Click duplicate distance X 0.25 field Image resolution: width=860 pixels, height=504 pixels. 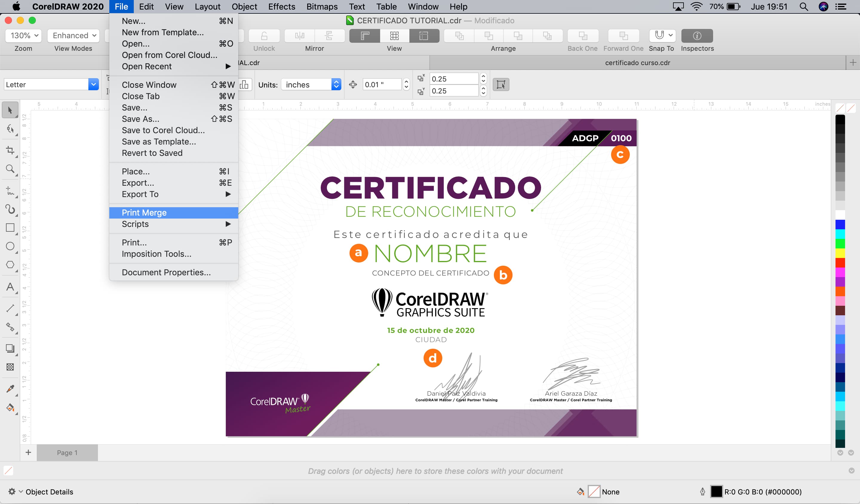454,79
